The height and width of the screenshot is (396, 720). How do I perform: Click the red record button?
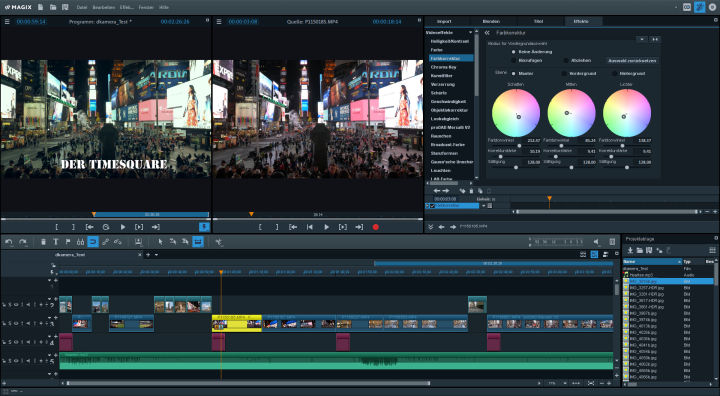click(x=376, y=227)
